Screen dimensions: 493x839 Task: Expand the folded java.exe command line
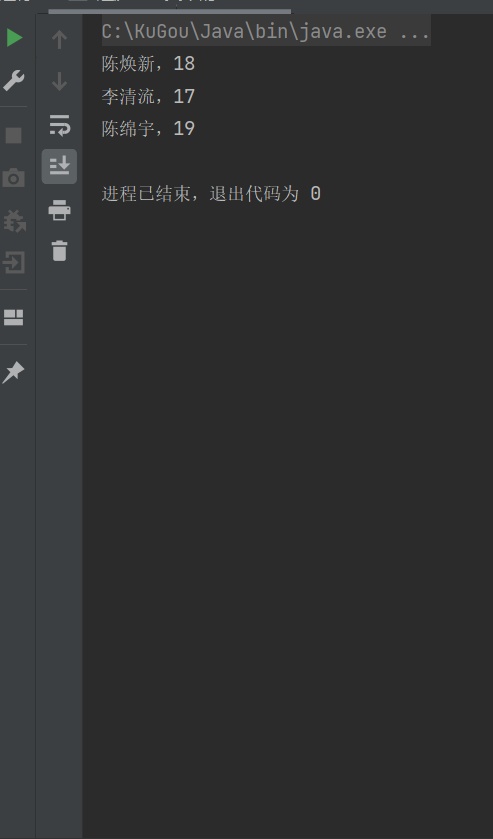click(266, 32)
